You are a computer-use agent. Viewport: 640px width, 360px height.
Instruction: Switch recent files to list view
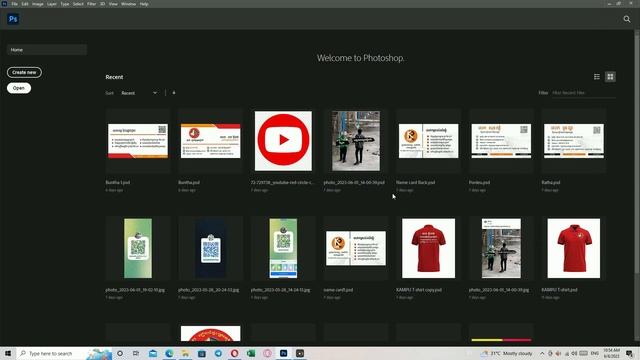596,77
